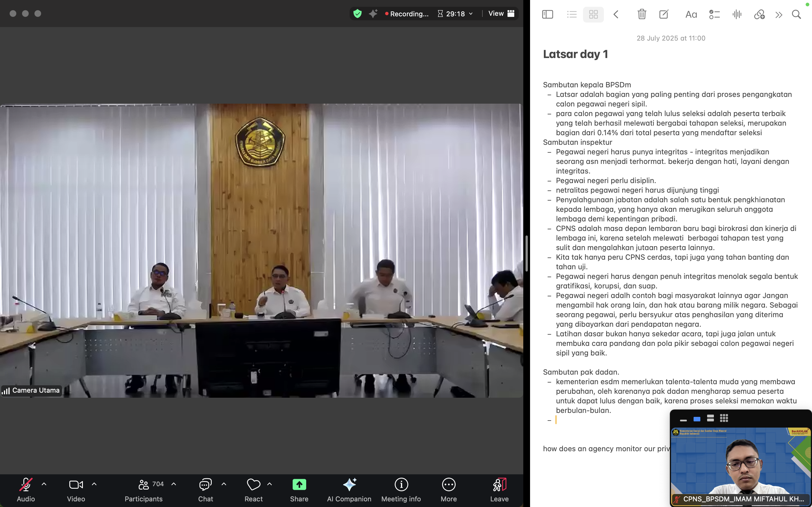Click the React heart icon
Screen dimensions: 812x507
click(253, 485)
